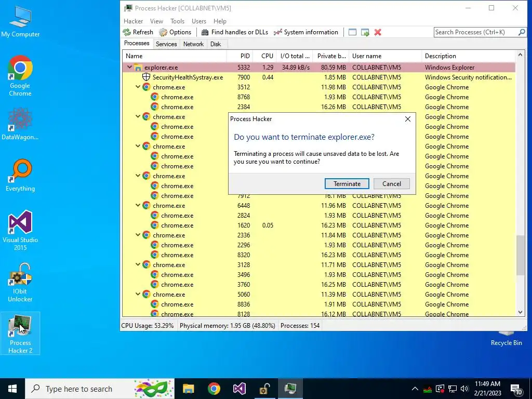Screen dimensions: 532x399
Task: Cancel the terminate explorer.exe dialog
Action: pyautogui.click(x=392, y=183)
